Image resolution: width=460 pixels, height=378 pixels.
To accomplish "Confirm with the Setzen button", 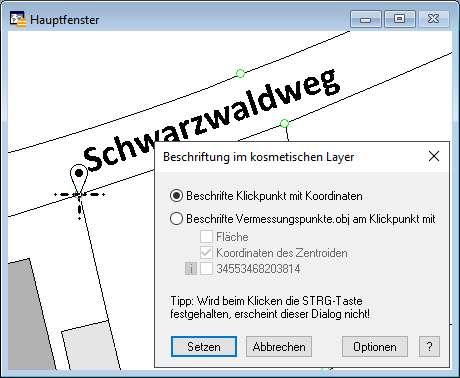I will tap(204, 347).
